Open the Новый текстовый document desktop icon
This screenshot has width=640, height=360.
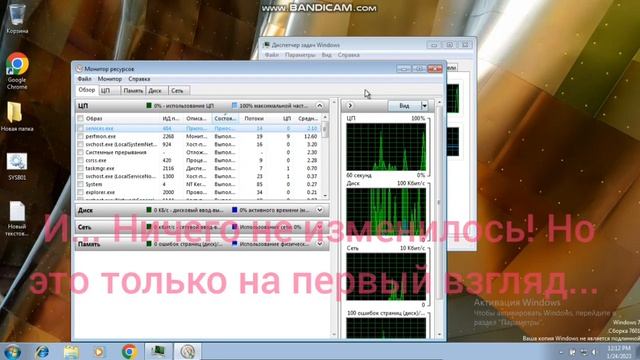click(x=17, y=218)
